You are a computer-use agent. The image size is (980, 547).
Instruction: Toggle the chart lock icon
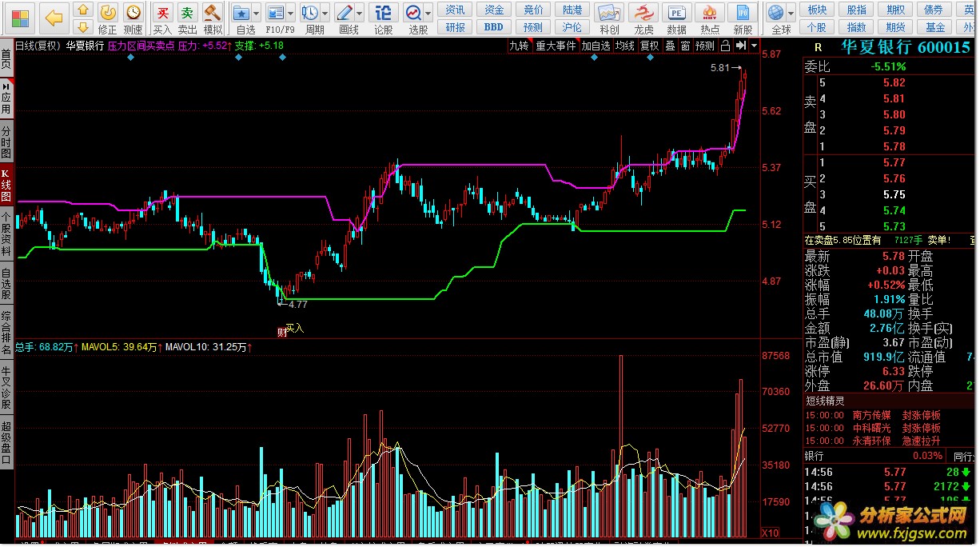pyautogui.click(x=726, y=46)
